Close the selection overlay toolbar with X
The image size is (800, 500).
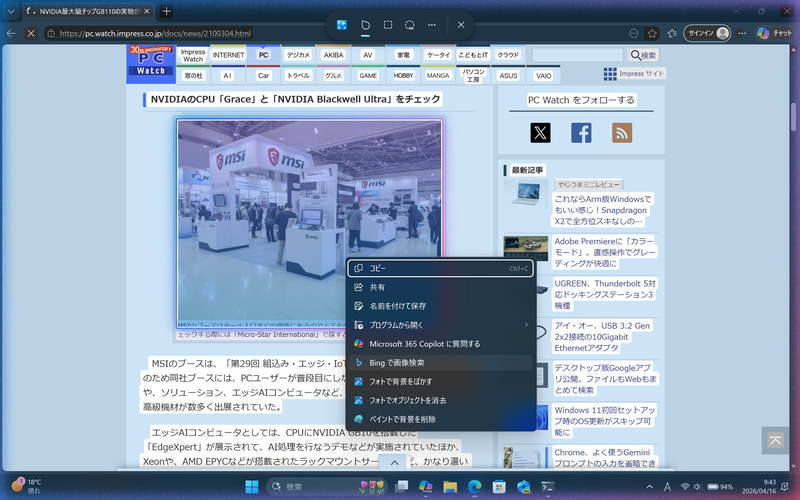(x=461, y=24)
